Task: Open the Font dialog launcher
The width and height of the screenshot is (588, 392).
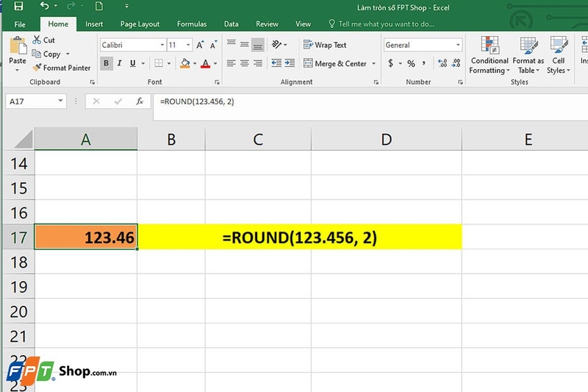Action: click(x=217, y=82)
